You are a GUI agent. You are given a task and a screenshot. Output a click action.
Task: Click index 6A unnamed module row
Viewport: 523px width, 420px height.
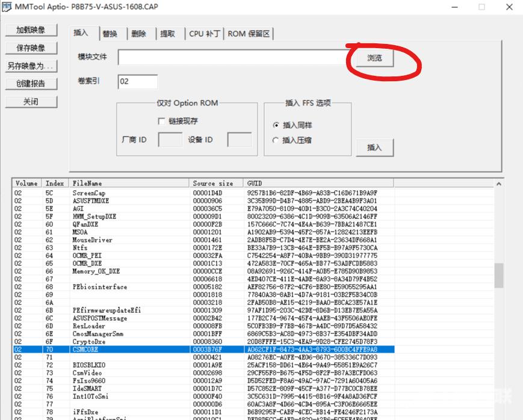(x=203, y=303)
